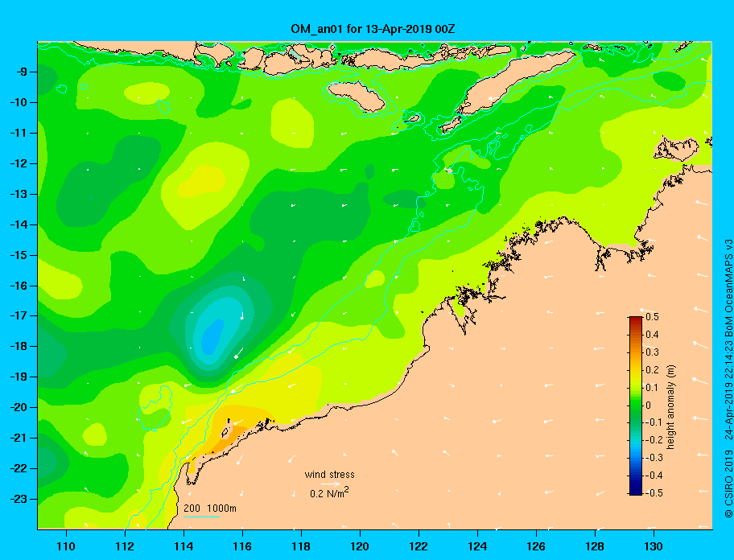The height and width of the screenshot is (560, 734).
Task: Click the -0.5 colorbar label
Action: 653,493
